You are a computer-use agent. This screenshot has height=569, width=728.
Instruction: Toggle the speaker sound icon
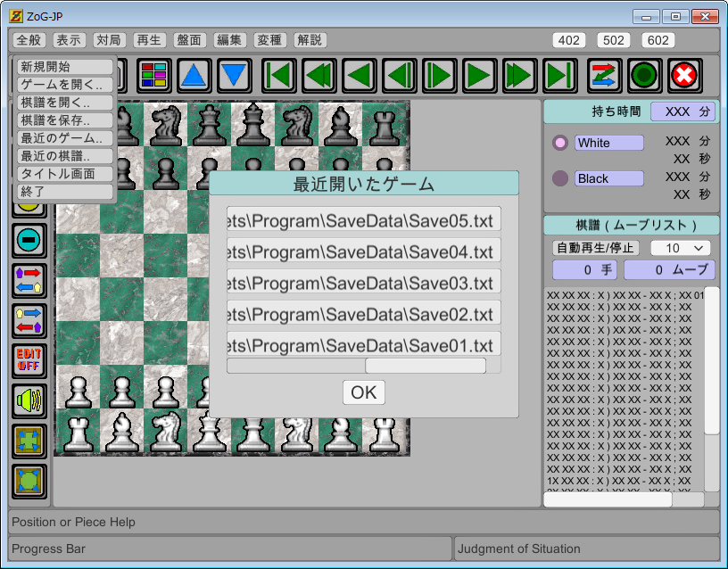pos(29,400)
